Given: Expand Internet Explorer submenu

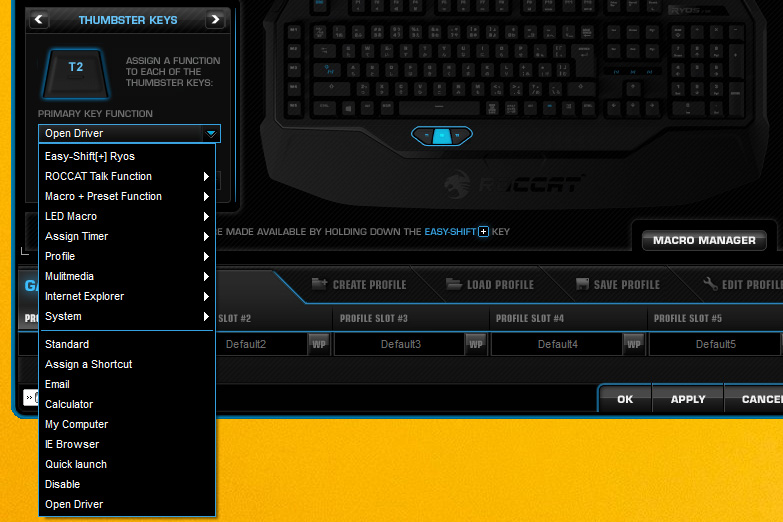Looking at the screenshot, I should 127,296.
